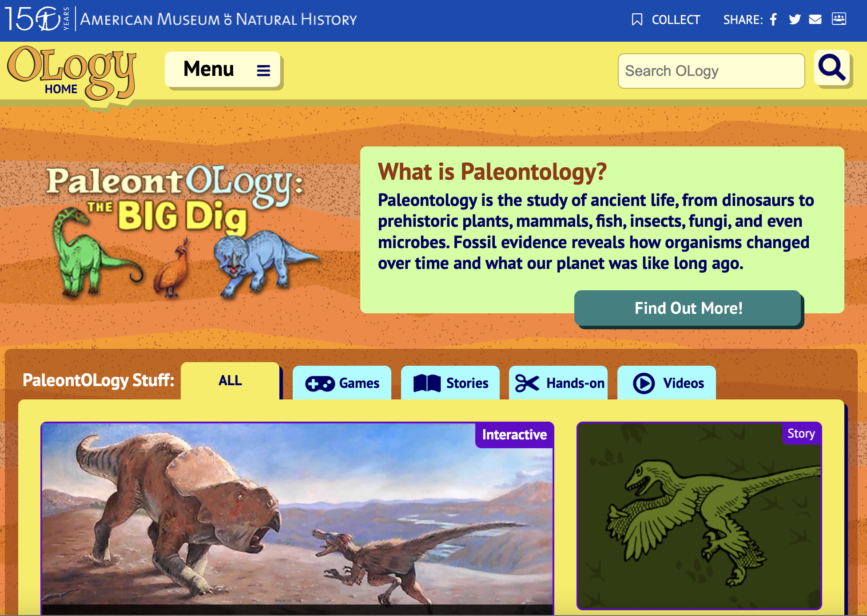Share the page via the Twitter icon
This screenshot has height=616, width=867.
pos(795,20)
